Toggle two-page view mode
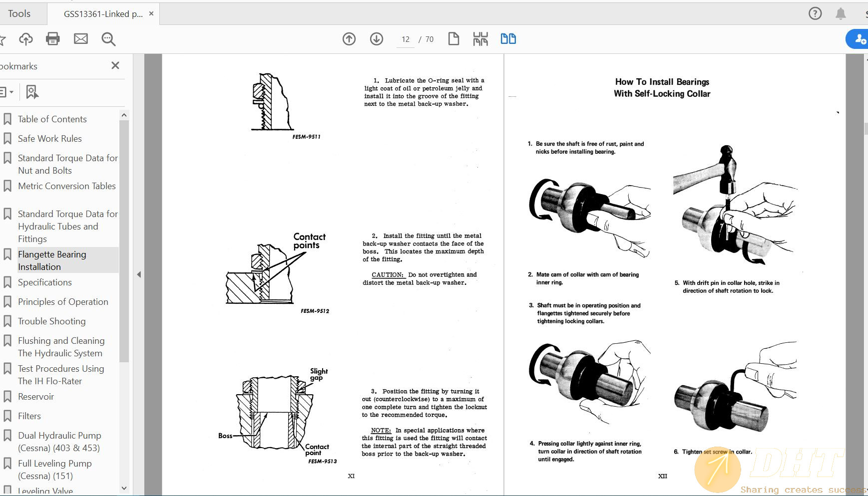 (508, 39)
